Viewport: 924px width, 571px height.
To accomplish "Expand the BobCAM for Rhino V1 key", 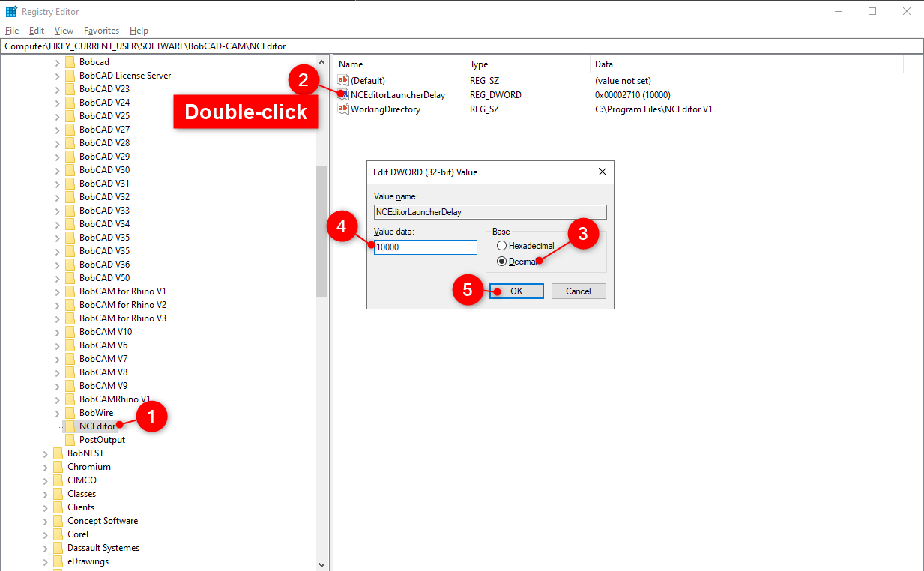I will coord(58,291).
